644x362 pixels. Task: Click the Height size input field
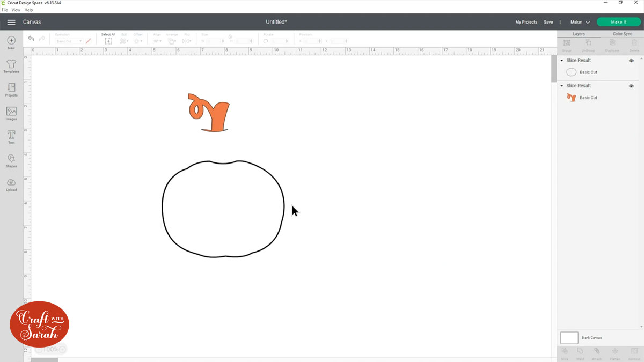244,41
